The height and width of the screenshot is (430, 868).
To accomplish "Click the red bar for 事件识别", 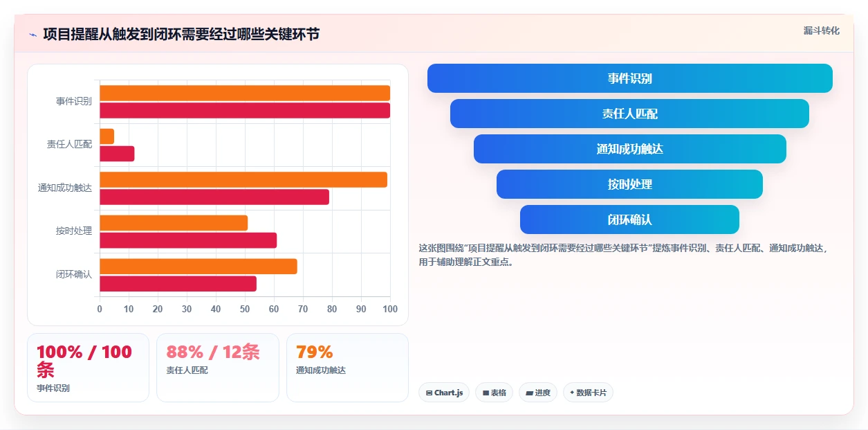I will coord(245,110).
